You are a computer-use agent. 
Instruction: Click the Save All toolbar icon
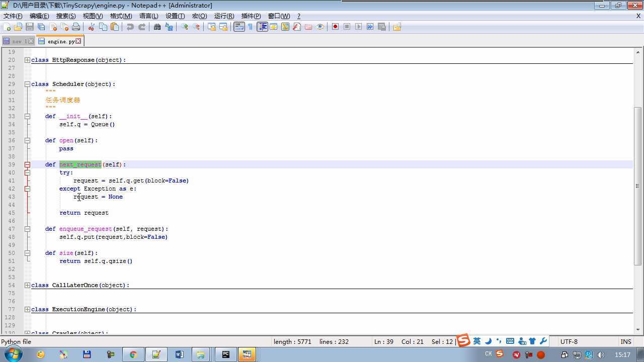click(x=41, y=27)
